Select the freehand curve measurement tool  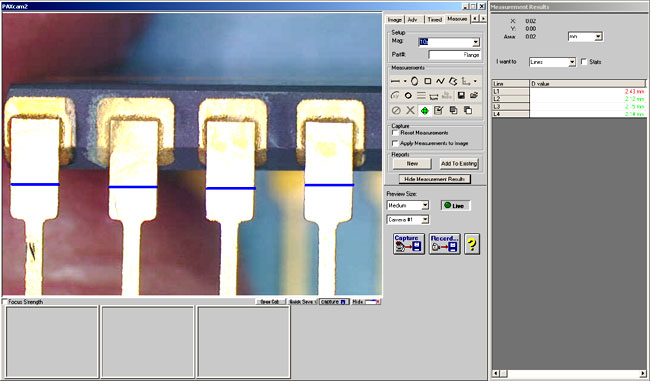pos(440,81)
